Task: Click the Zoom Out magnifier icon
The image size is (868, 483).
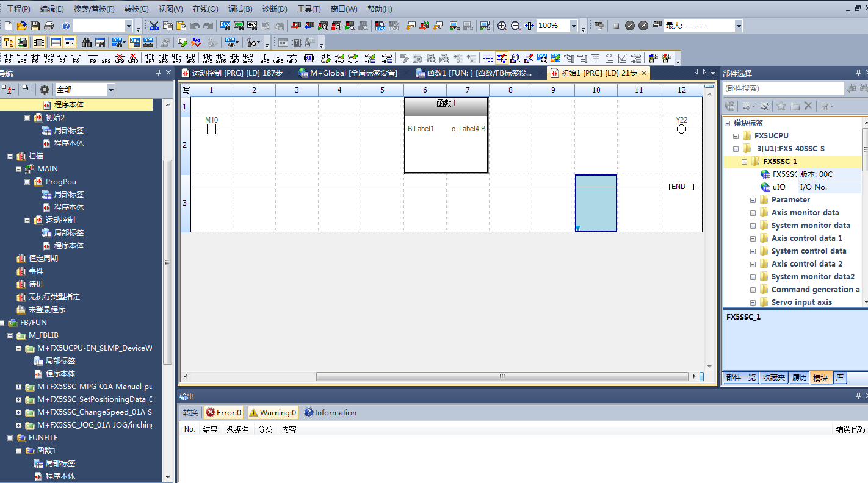Action: (515, 26)
